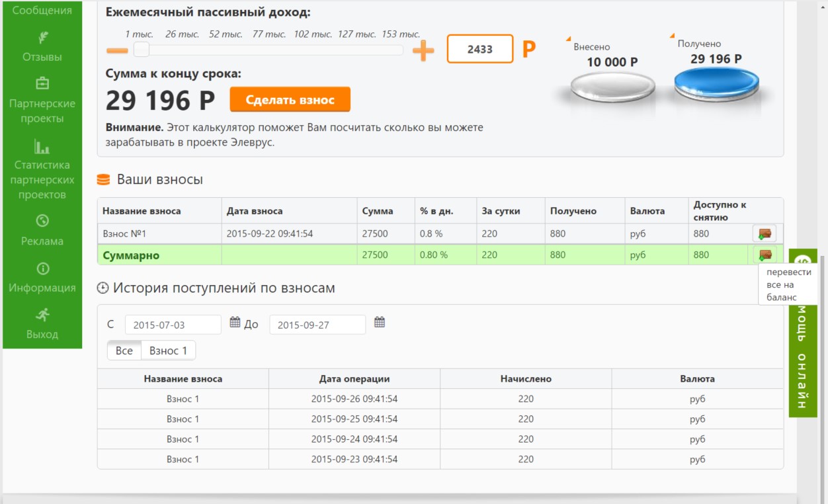Click the 29 196 Р amount under Сумма к концу срока

(x=161, y=100)
